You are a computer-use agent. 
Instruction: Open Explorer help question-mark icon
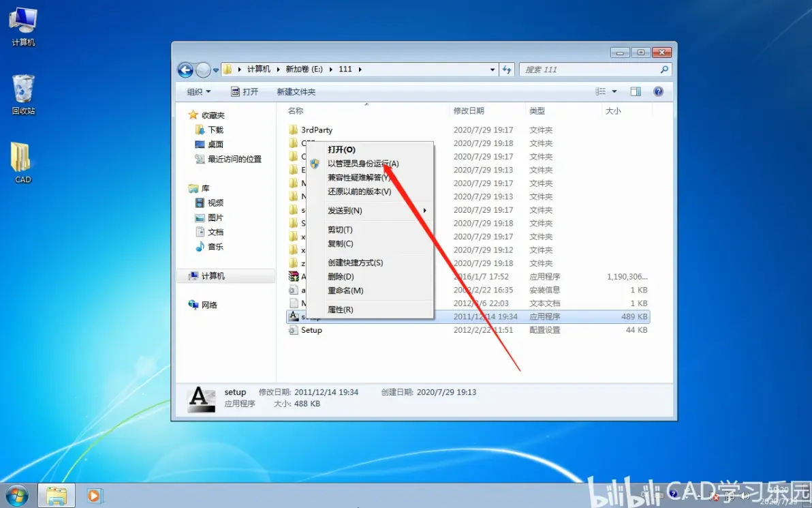658,92
